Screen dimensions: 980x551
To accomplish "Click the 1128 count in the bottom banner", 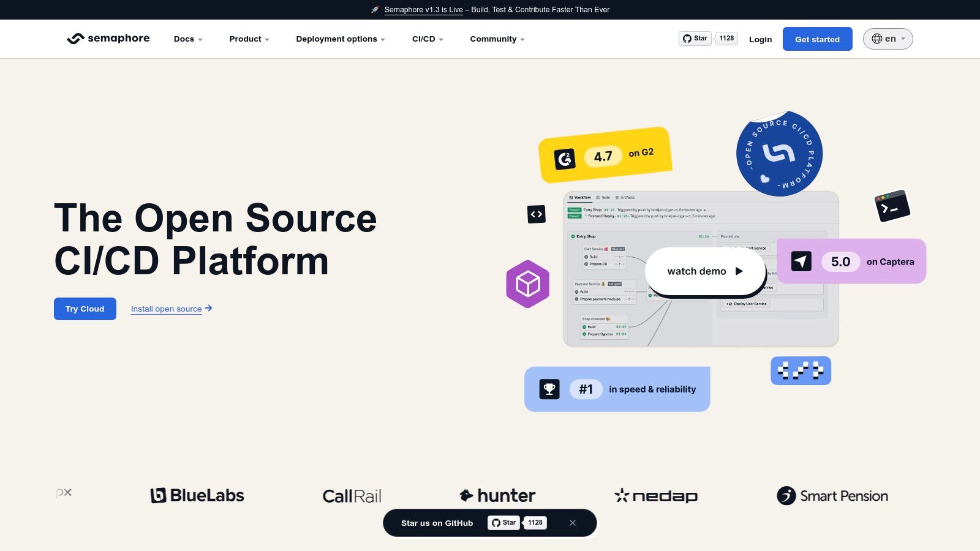I will tap(535, 523).
